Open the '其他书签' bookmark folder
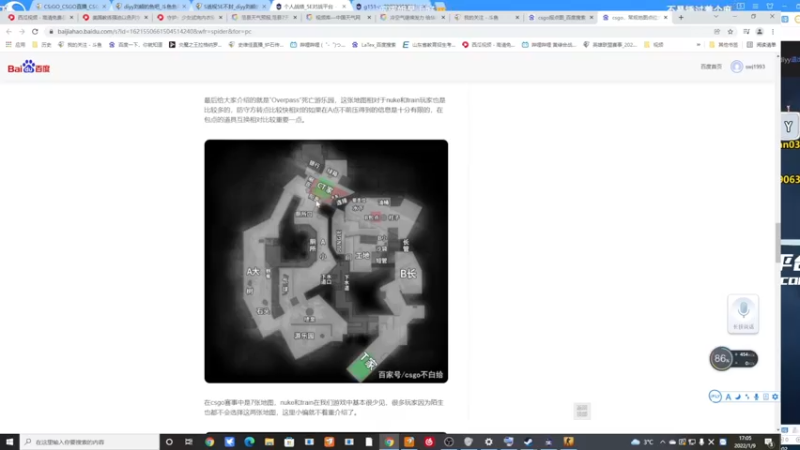Image resolution: width=800 pixels, height=450 pixels. click(724, 45)
